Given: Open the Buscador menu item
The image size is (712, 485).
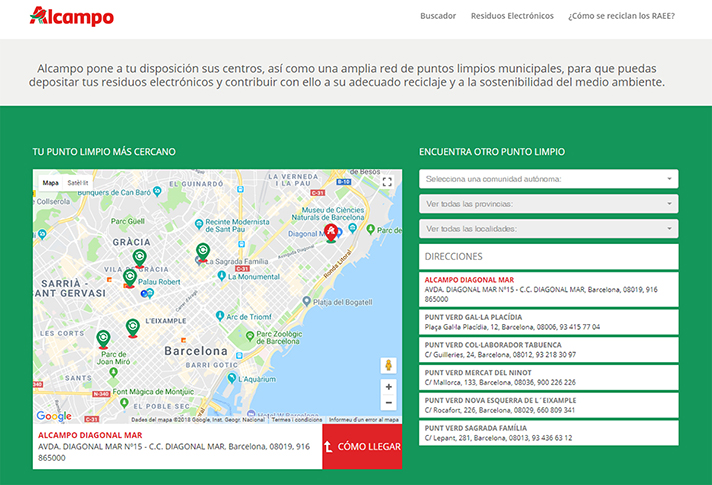Looking at the screenshot, I should [x=438, y=16].
